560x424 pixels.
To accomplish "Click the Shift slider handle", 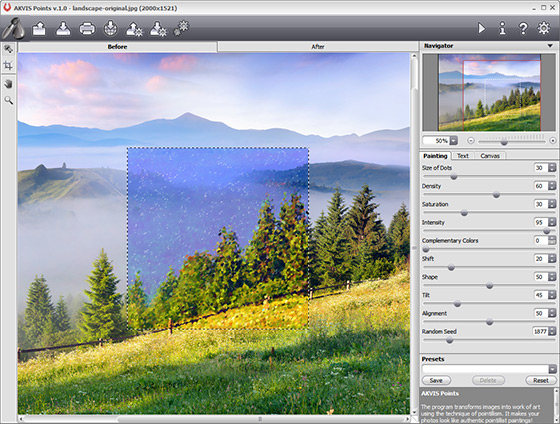I will pos(451,267).
